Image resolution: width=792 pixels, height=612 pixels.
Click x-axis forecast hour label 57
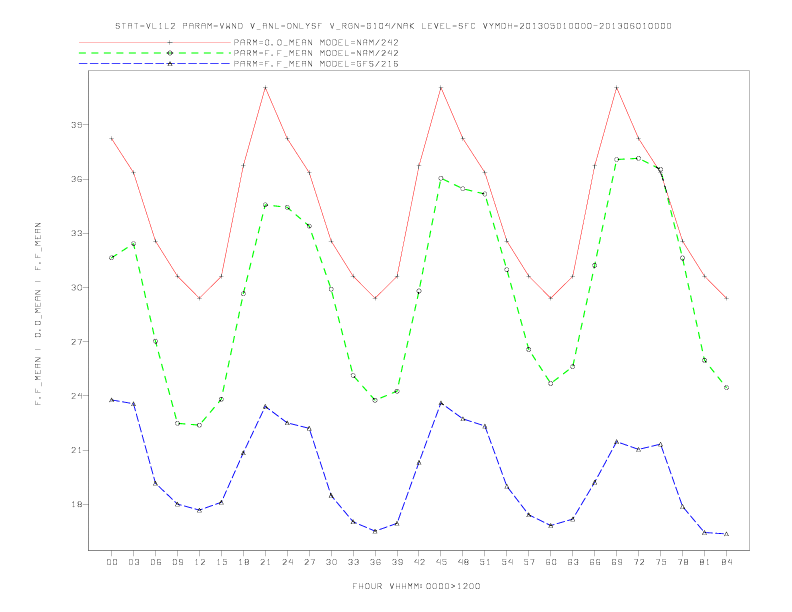click(x=529, y=562)
